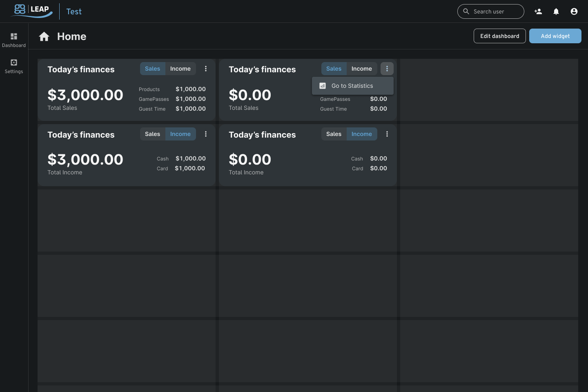Screen dimensions: 588x392
Task: Switch top-left finances widget to Income
Action: 180,69
